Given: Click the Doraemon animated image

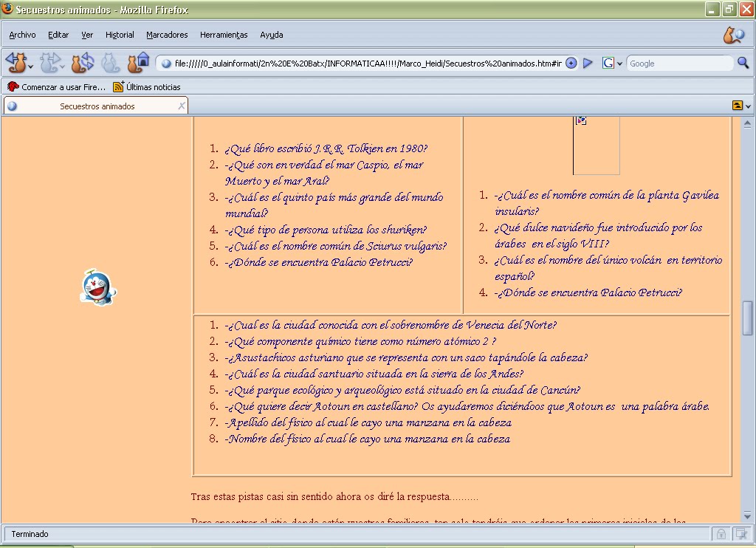Looking at the screenshot, I should [x=98, y=287].
